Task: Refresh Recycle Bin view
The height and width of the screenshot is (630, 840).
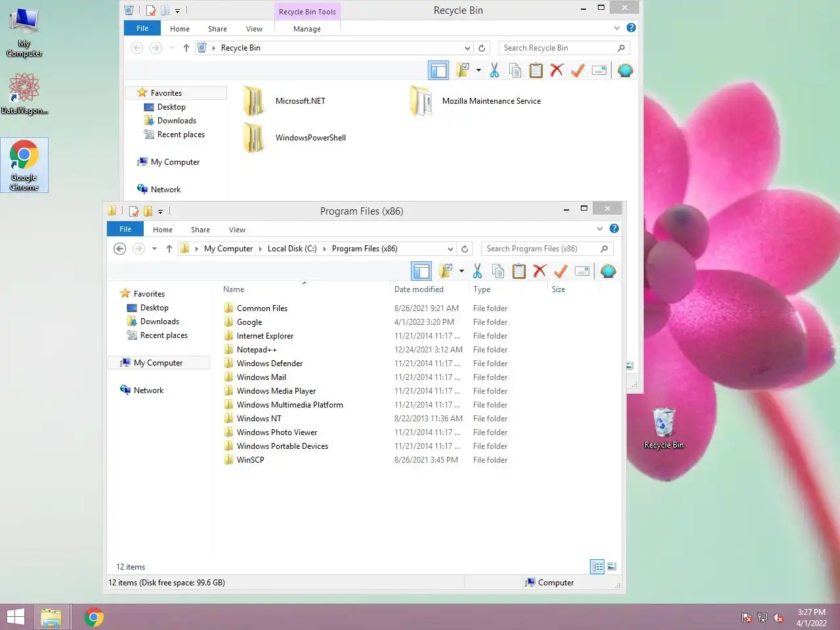Action: tap(482, 48)
